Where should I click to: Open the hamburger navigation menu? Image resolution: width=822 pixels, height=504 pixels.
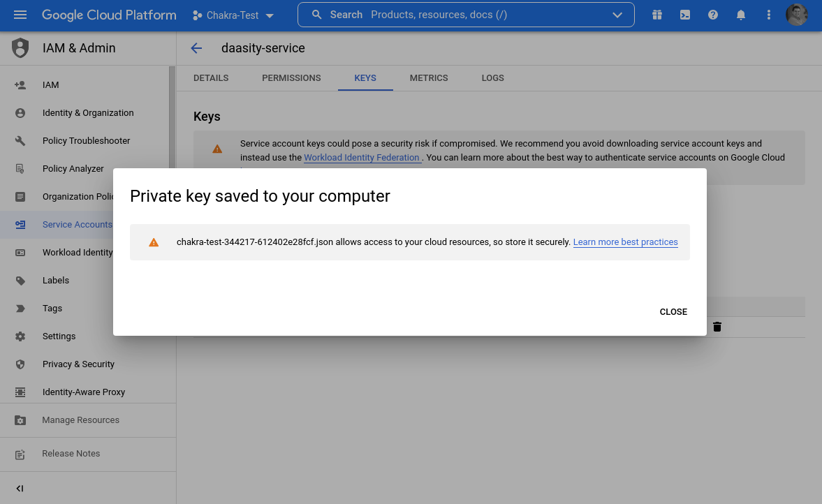click(20, 15)
